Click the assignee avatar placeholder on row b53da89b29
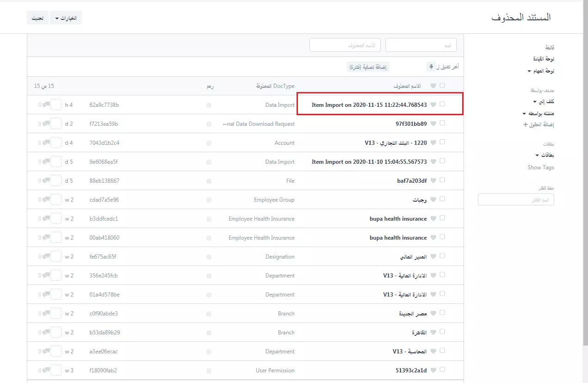This screenshot has height=383, width=588. 56,333
